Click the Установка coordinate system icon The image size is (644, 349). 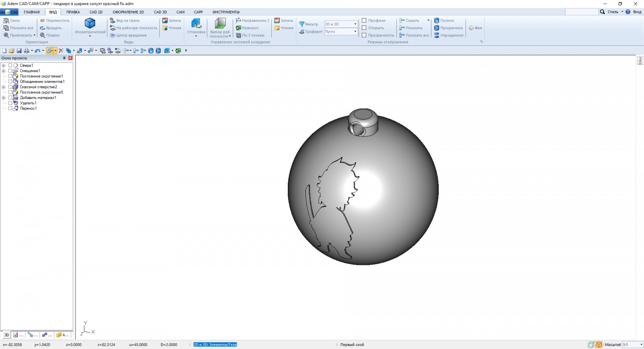pos(196,24)
